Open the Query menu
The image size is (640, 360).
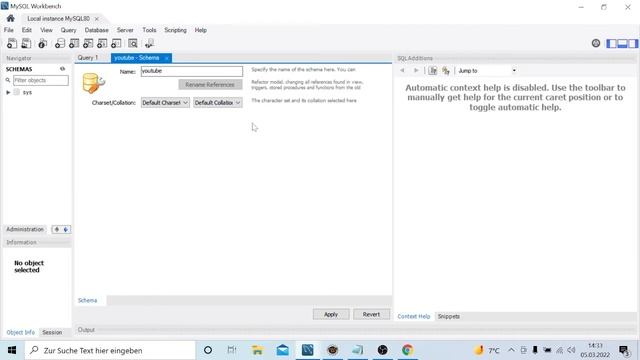pos(68,30)
